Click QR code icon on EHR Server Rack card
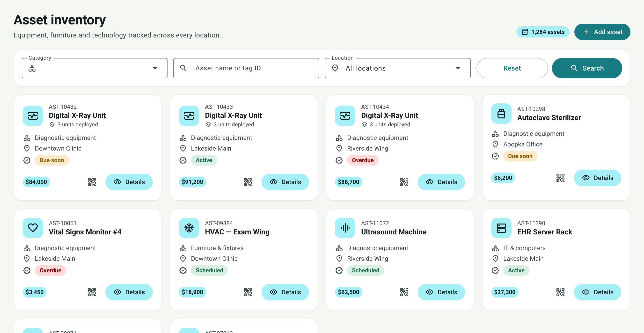 click(x=560, y=292)
